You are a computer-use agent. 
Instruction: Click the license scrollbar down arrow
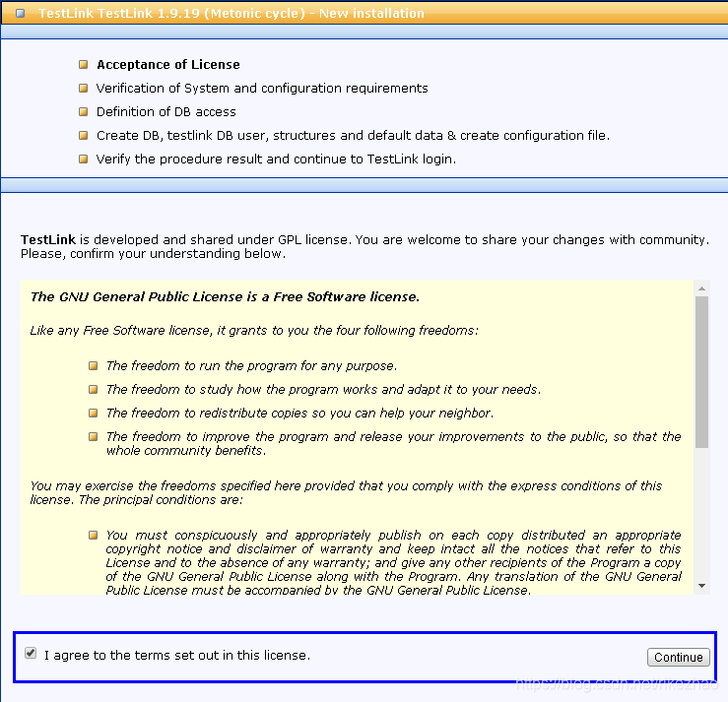point(702,586)
